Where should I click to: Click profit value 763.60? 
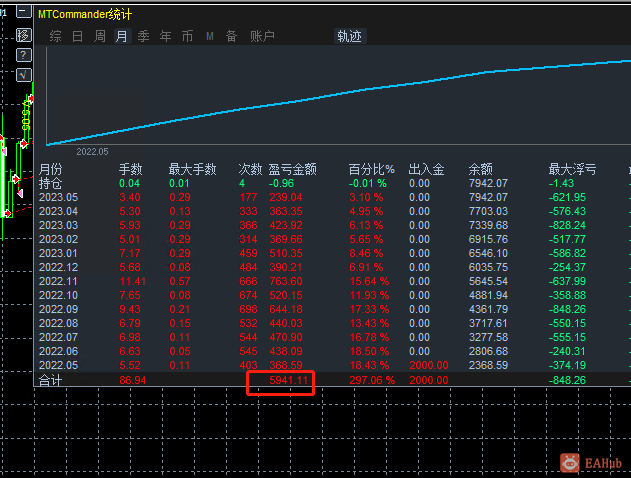286,282
